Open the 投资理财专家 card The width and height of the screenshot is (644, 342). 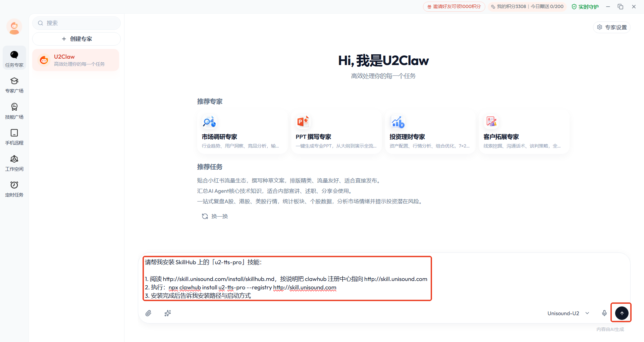[430, 132]
